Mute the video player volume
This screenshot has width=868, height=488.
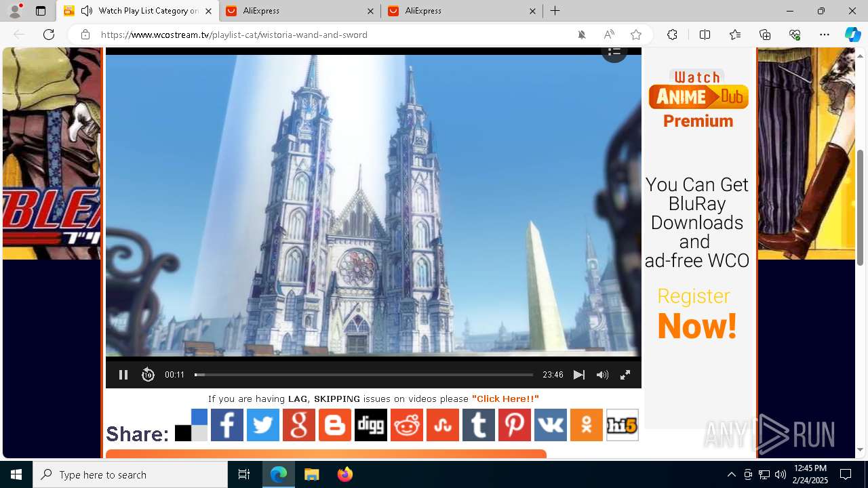602,375
